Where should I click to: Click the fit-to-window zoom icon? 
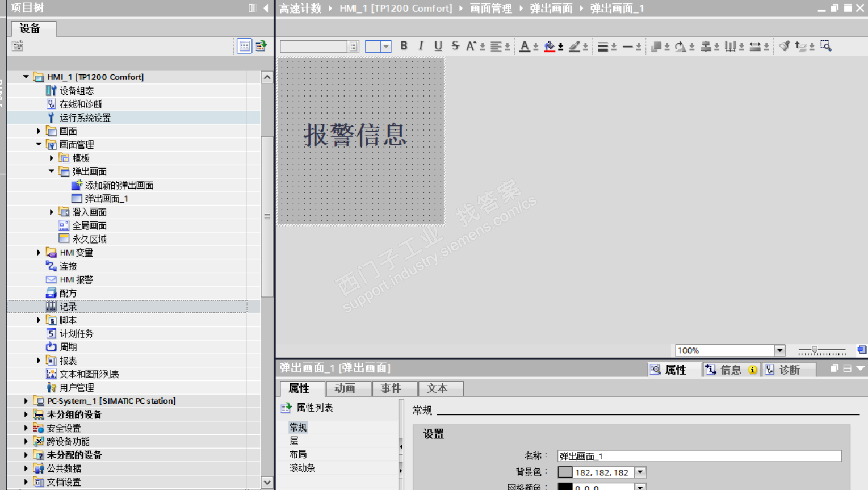(x=862, y=350)
